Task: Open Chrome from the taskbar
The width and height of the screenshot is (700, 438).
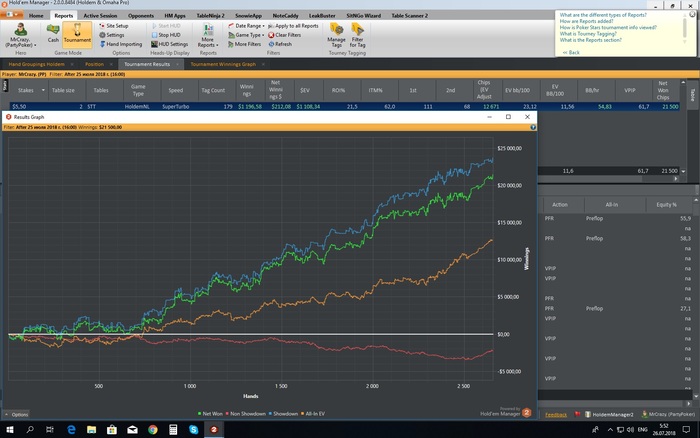Action: [153, 430]
